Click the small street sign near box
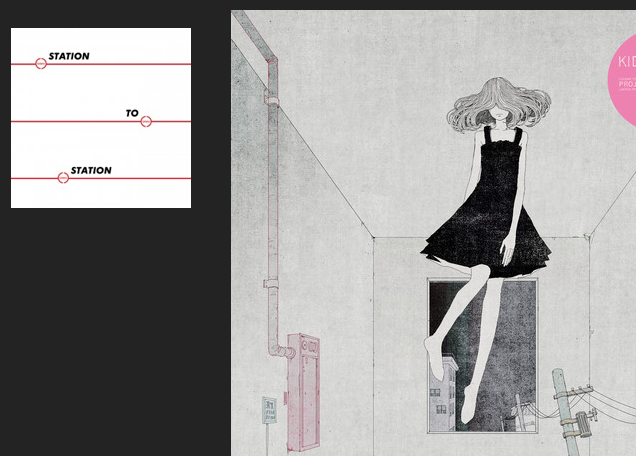 [269, 409]
